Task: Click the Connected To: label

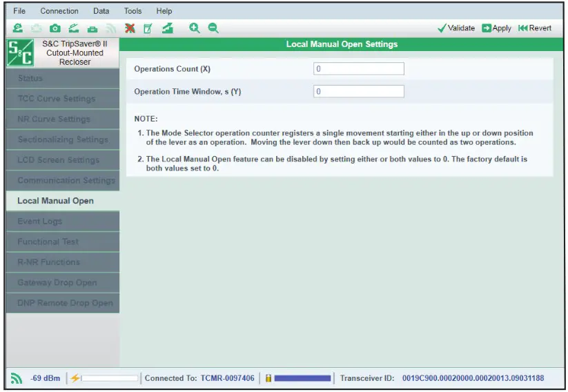Action: tap(170, 378)
